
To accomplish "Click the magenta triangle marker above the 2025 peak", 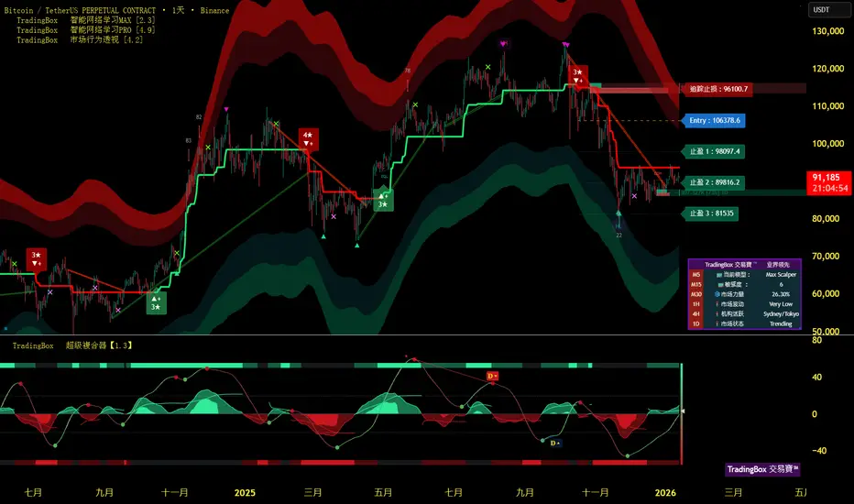I will [566, 44].
